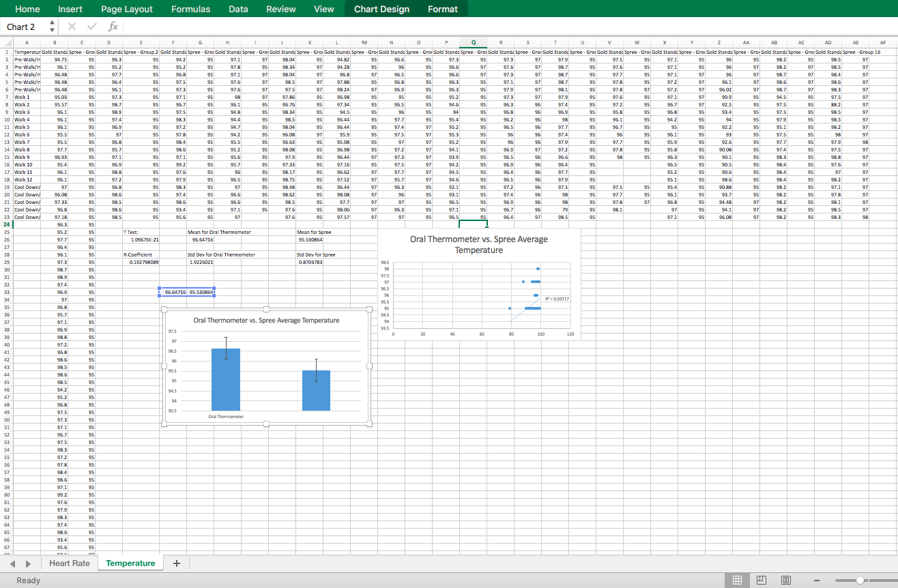Click the Insert Function fx icon
898x588 pixels.
113,27
